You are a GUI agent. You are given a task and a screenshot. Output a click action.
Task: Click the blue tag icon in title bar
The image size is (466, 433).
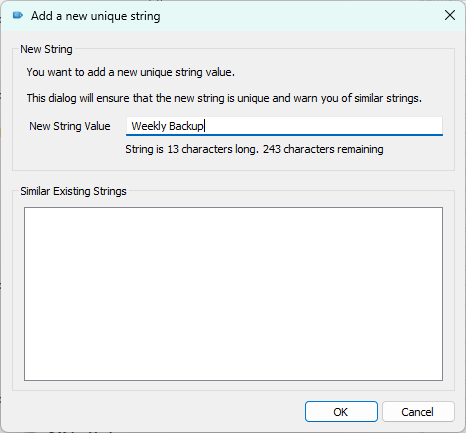click(x=17, y=15)
